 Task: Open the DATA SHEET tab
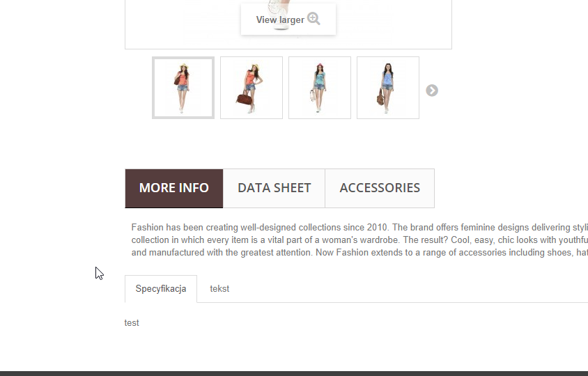pos(274,188)
